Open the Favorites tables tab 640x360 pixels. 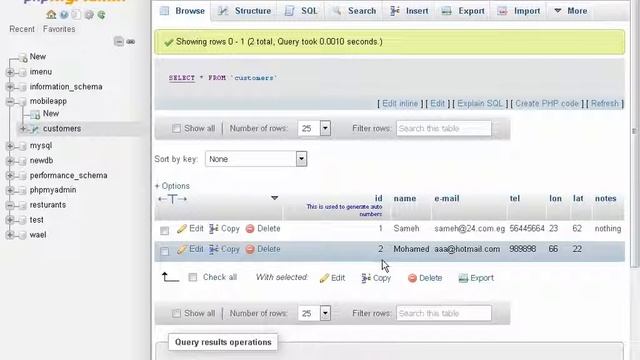pyautogui.click(x=59, y=29)
